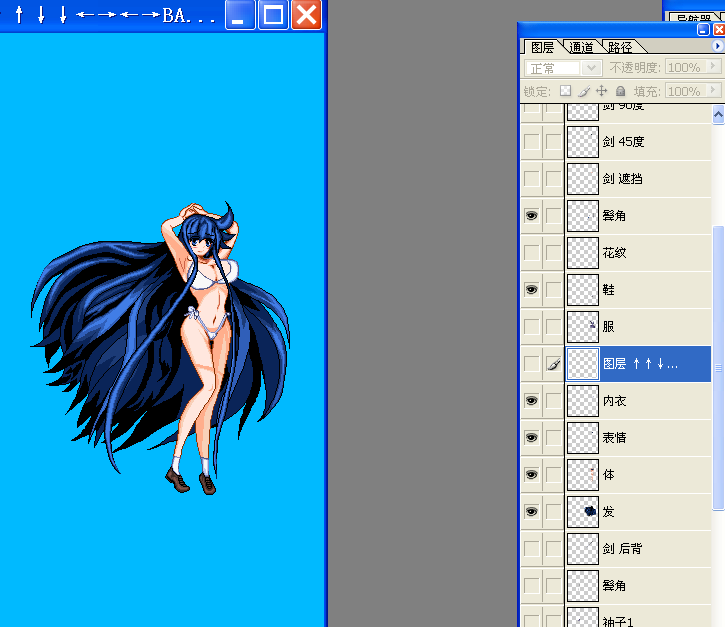Click layers list scrollbar up arrow

[719, 115]
